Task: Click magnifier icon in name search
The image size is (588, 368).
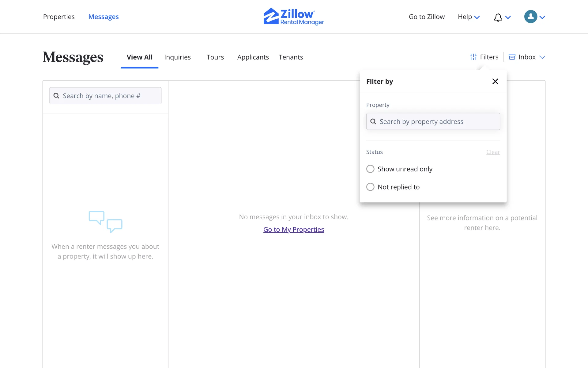Action: click(56, 96)
